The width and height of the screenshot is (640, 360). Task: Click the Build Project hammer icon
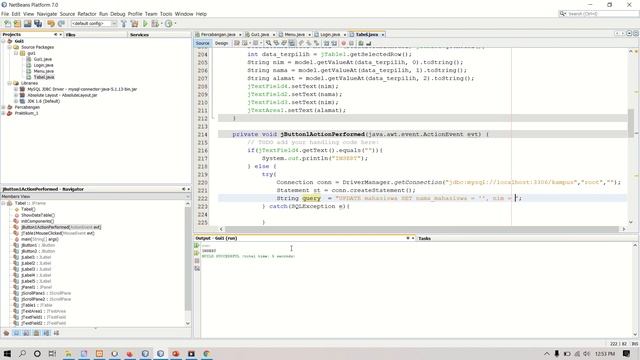click(124, 24)
